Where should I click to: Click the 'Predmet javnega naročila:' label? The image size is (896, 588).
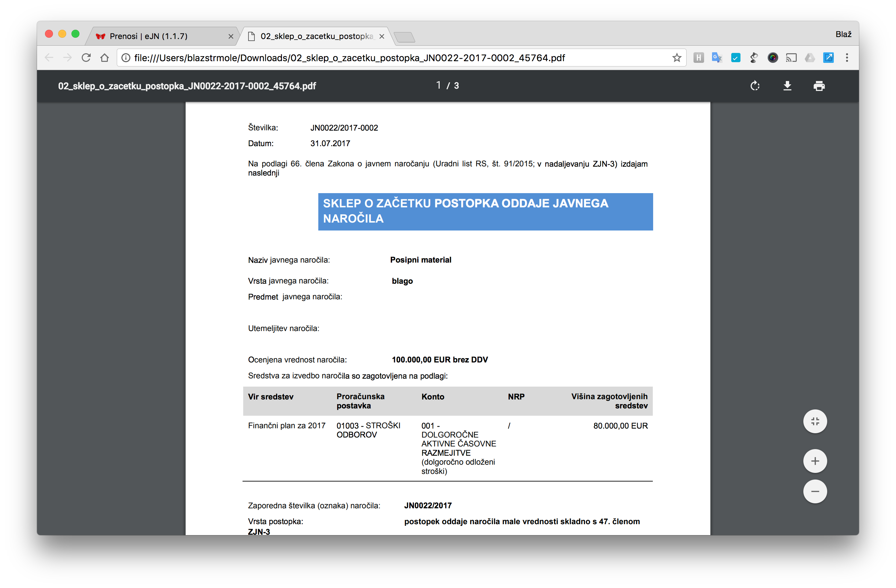pyautogui.click(x=295, y=297)
